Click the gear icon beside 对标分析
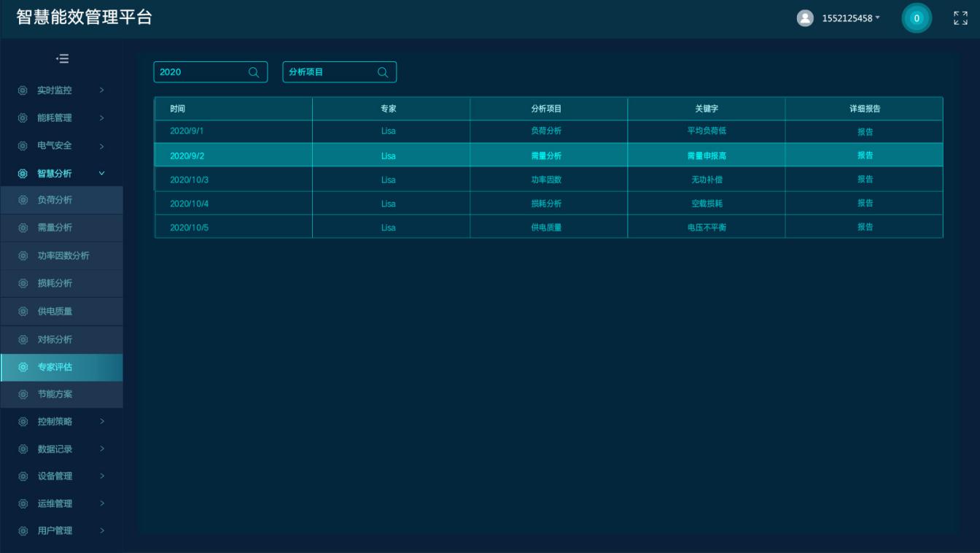 click(23, 340)
